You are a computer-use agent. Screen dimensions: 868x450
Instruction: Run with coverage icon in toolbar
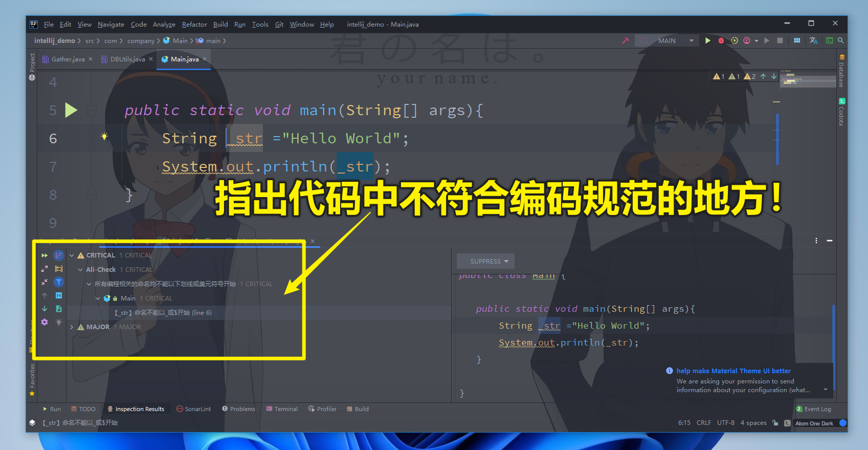[735, 40]
